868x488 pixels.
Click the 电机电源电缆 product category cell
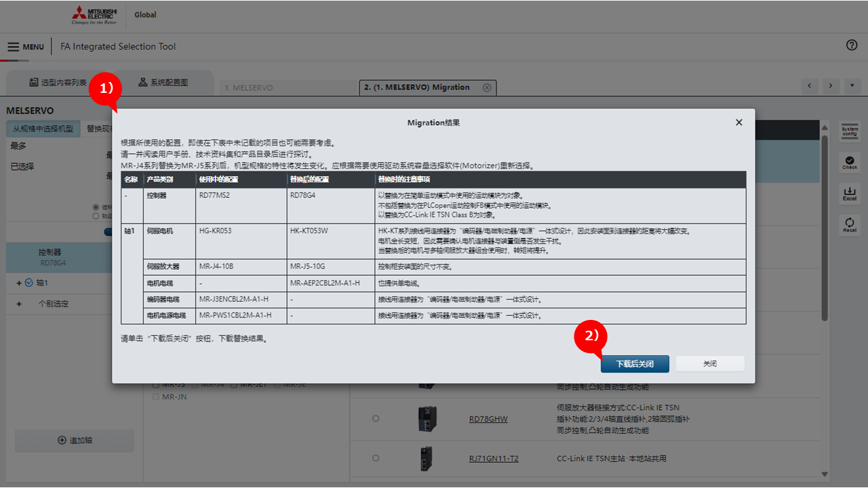click(169, 315)
